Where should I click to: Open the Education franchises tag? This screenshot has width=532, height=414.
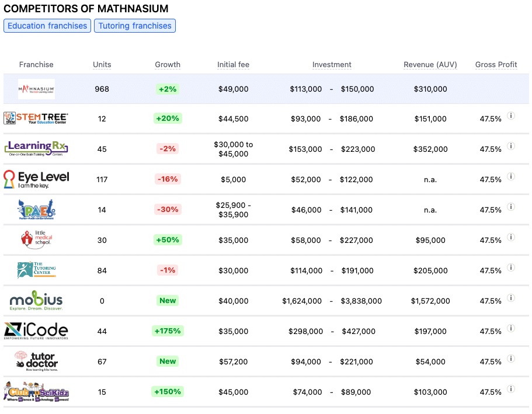[x=47, y=26]
